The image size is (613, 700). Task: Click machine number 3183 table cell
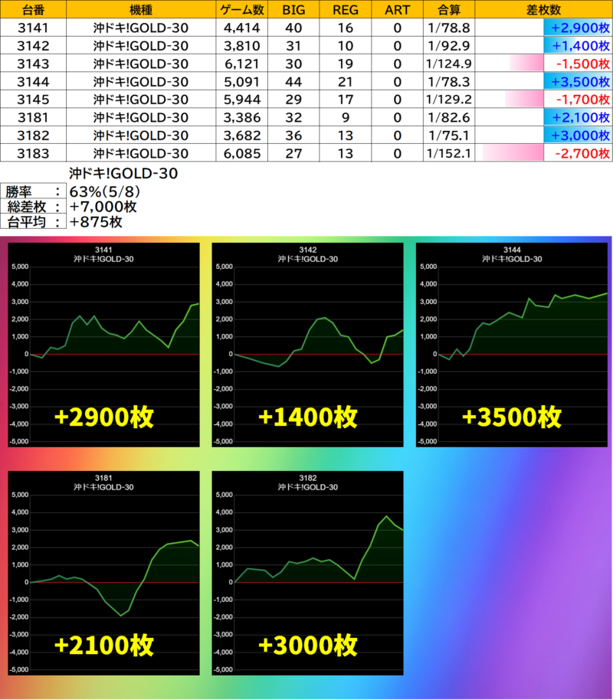(x=33, y=152)
